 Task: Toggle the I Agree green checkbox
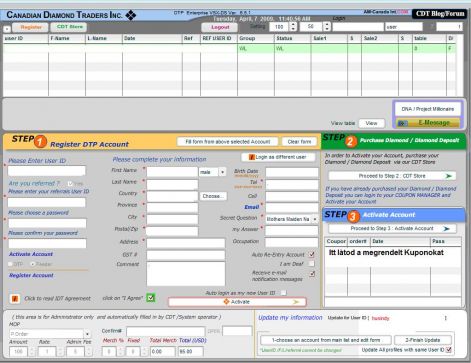click(151, 298)
